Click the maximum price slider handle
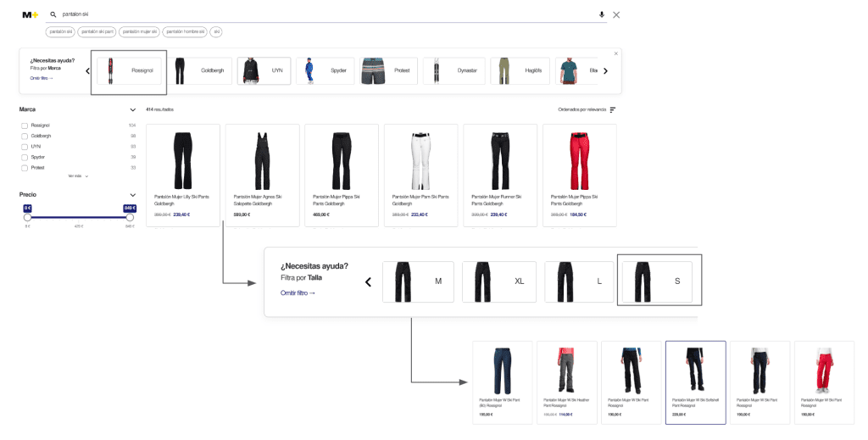 [x=130, y=218]
